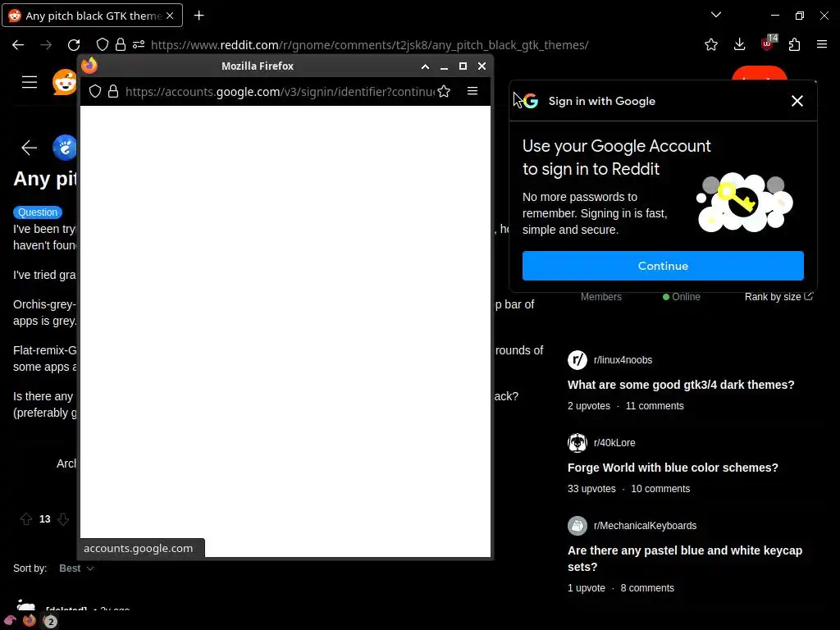Click the '10 comments' text

(660, 489)
